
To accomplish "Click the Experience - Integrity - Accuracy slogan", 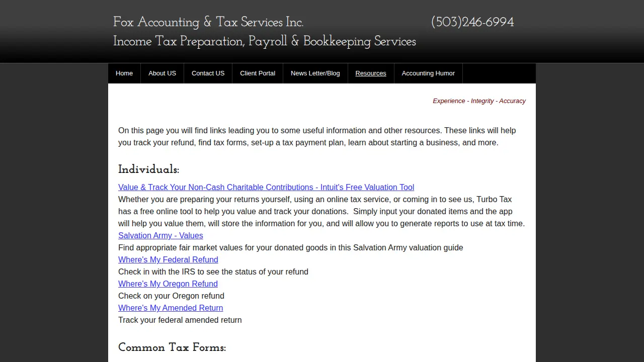I will (479, 101).
